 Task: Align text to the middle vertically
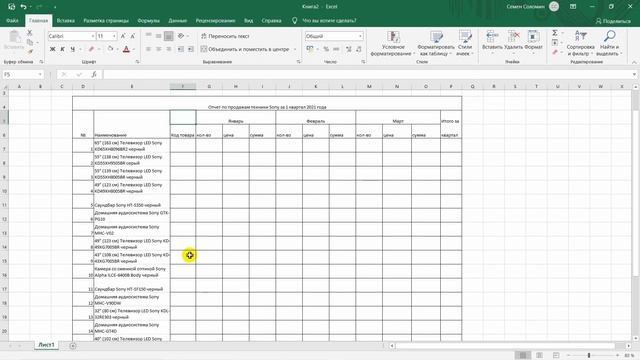pos(158,36)
